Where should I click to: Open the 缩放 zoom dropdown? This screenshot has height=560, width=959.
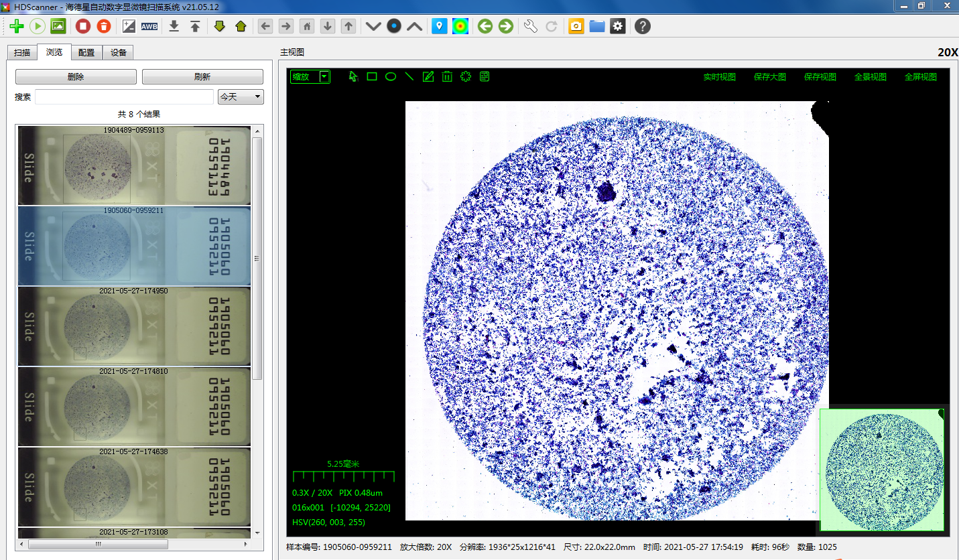310,76
